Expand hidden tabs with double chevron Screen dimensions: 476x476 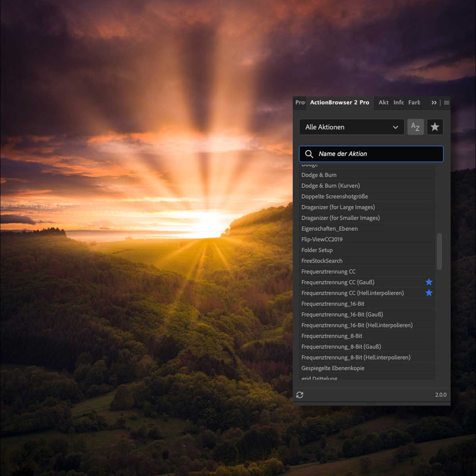pyautogui.click(x=434, y=103)
